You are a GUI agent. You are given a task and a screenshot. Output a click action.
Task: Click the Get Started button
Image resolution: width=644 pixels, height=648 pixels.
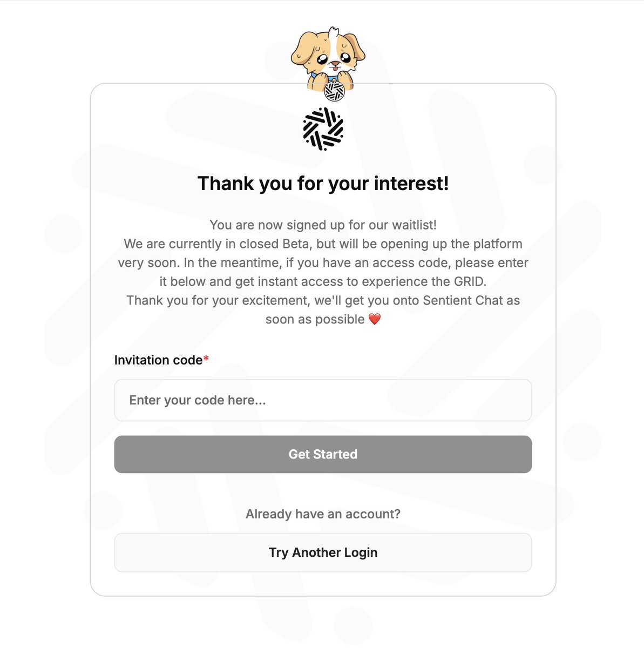coord(323,454)
